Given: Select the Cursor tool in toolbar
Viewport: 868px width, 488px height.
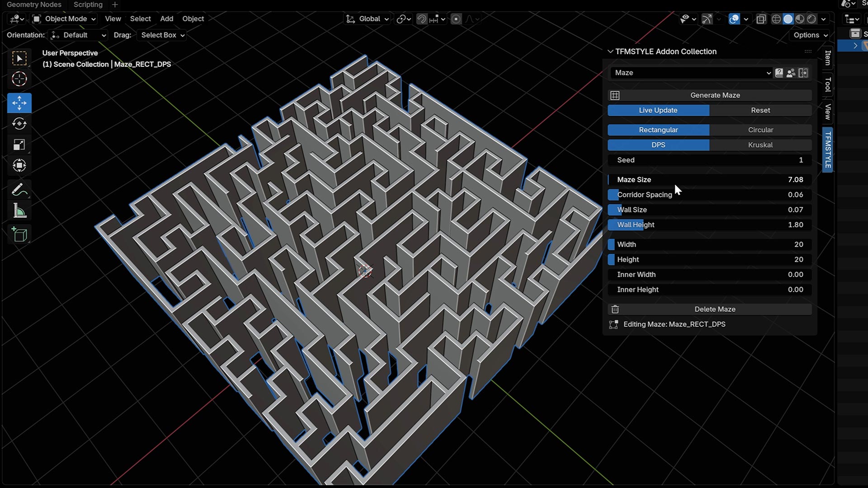Looking at the screenshot, I should tap(19, 79).
